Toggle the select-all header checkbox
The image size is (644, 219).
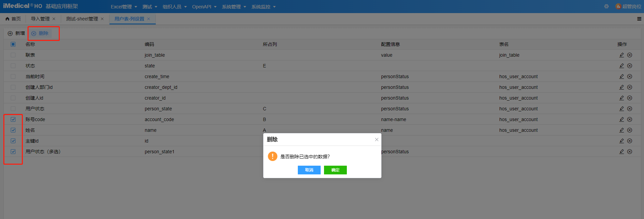click(x=13, y=44)
